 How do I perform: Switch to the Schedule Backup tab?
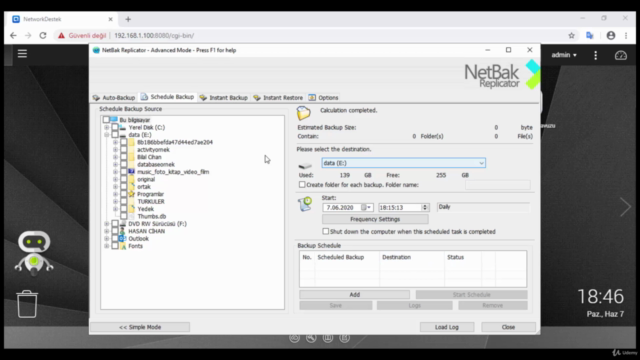[x=167, y=97]
